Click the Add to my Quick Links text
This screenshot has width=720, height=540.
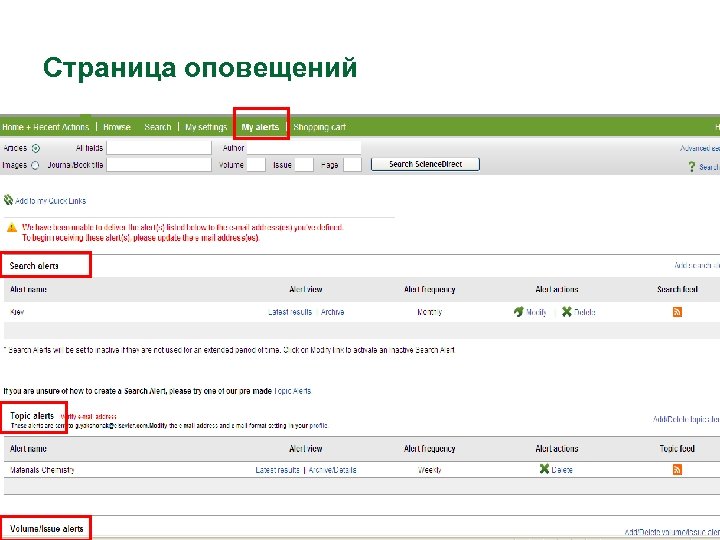click(51, 201)
